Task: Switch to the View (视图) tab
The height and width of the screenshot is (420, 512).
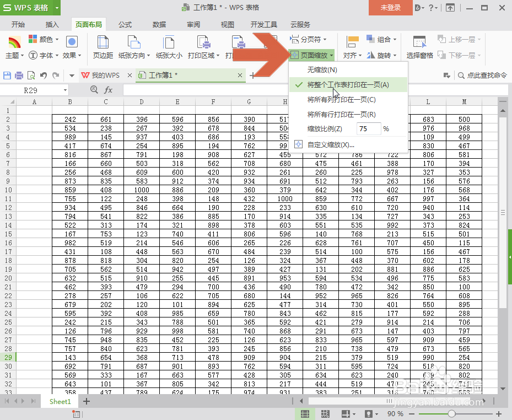Action: coord(227,24)
